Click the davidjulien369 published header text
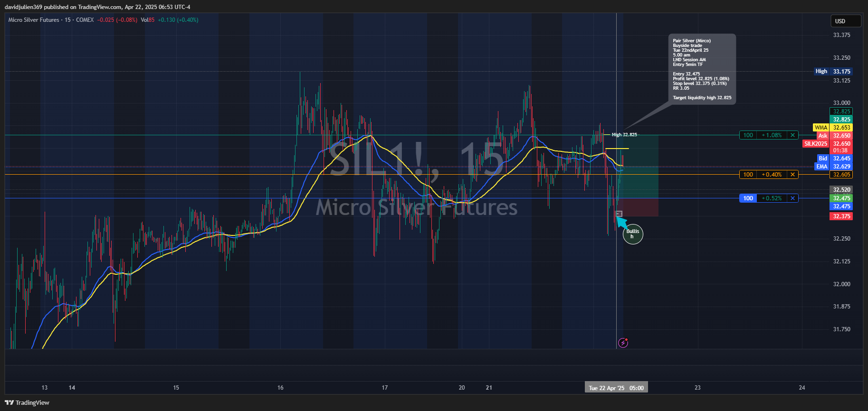The image size is (868, 411). tap(97, 7)
